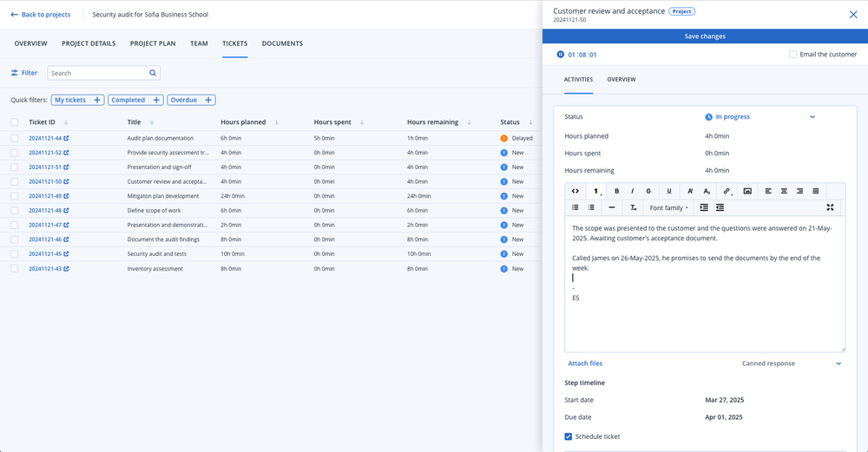Check the box for ticket 20241121-44
This screenshot has width=868, height=452.
(x=15, y=138)
